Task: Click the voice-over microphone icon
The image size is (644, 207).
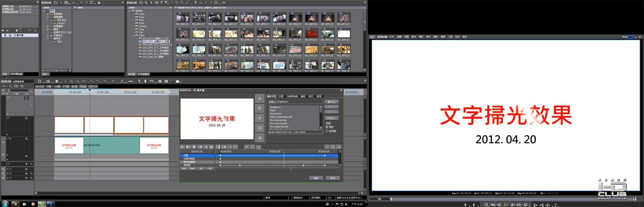Action: [x=145, y=82]
